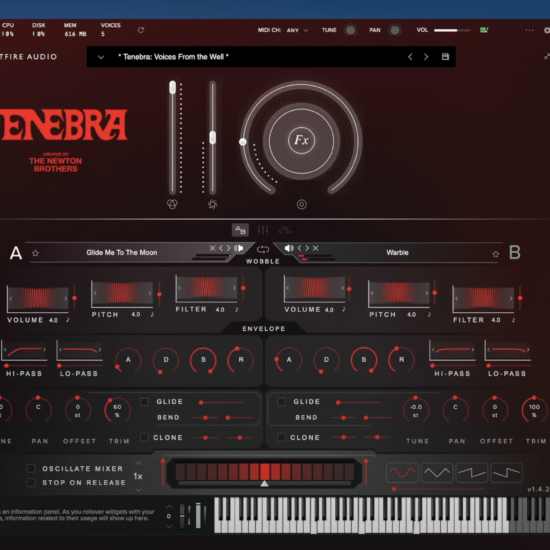The height and width of the screenshot is (550, 550).
Task: Clear layer A sound with the X icon
Action: (x=212, y=248)
